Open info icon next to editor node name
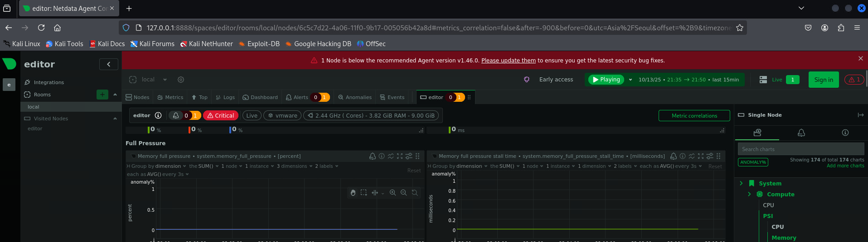Image resolution: width=868 pixels, height=242 pixels. tap(158, 115)
